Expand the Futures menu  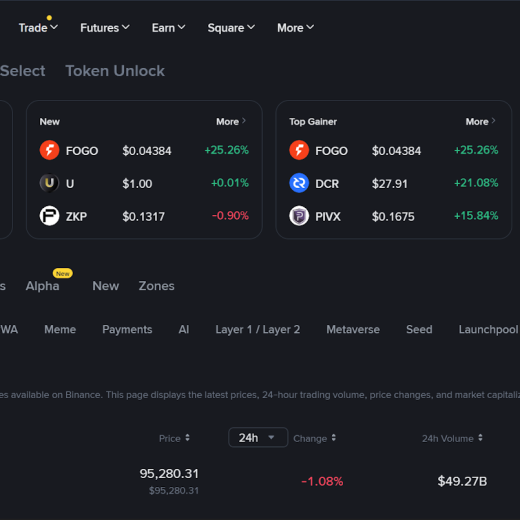(x=105, y=28)
